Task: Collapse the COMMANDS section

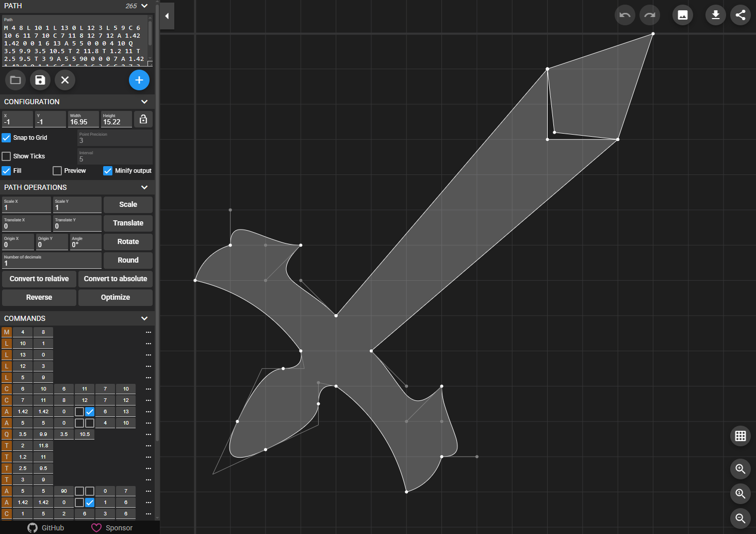Action: tap(144, 318)
